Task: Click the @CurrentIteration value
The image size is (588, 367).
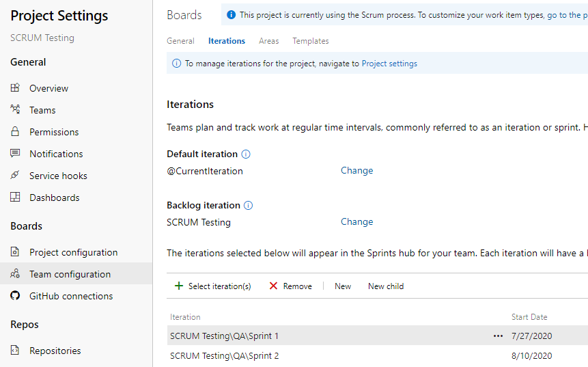Action: [205, 171]
